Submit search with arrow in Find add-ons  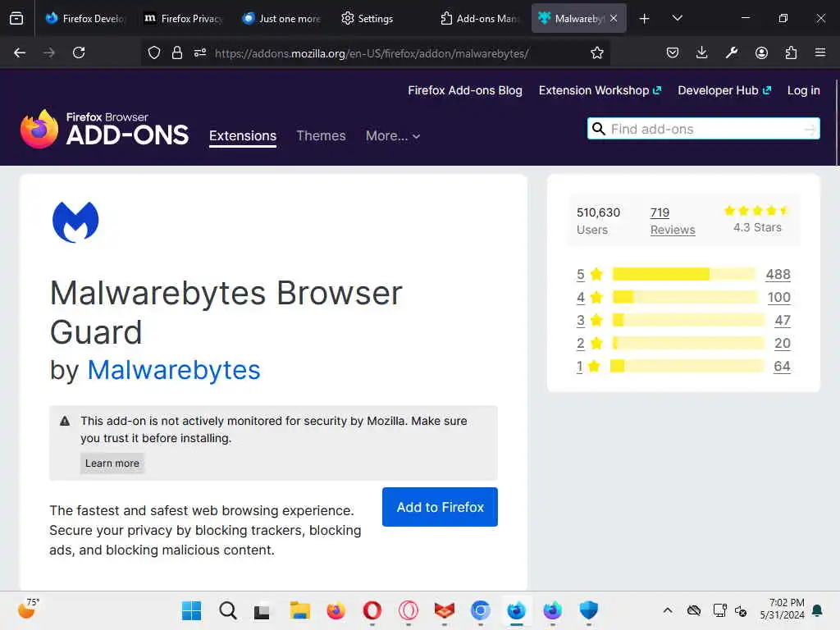810,129
